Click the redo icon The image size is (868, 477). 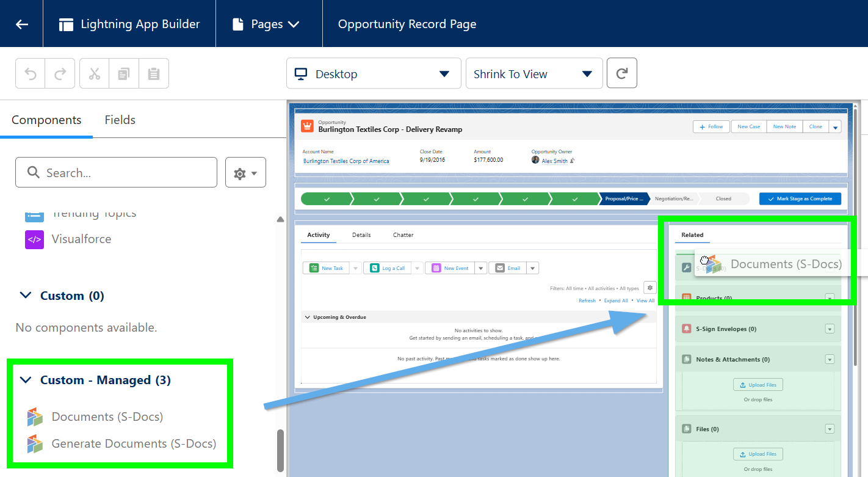(60, 74)
